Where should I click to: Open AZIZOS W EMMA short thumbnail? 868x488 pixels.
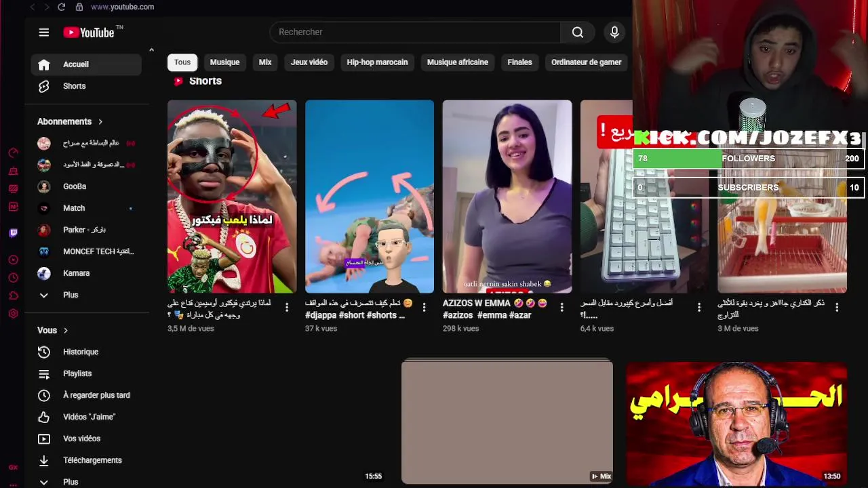tap(507, 197)
